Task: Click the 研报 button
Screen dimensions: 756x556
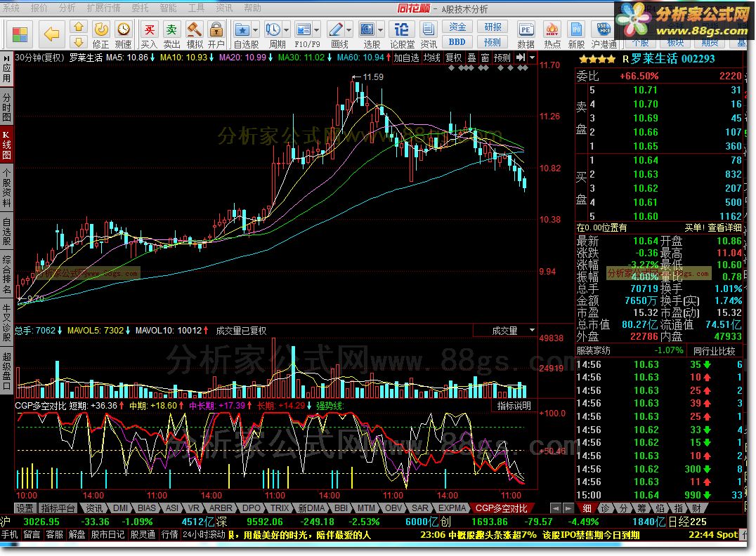Action: click(x=493, y=27)
